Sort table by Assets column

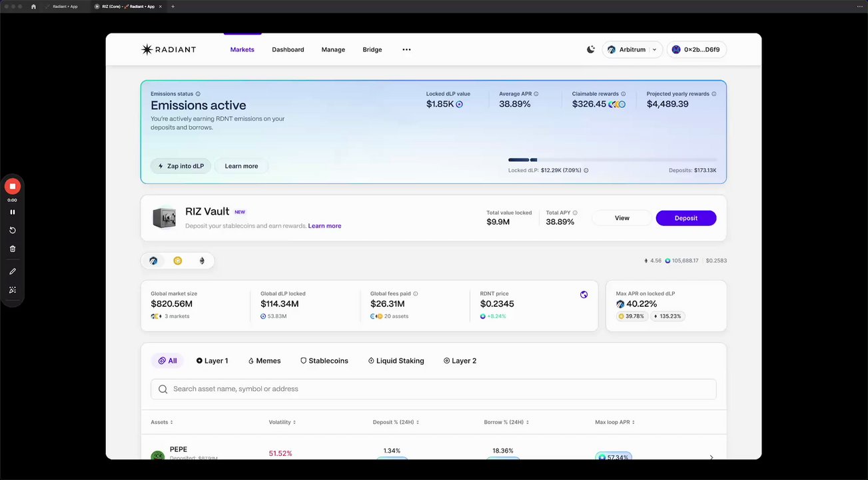tap(162, 422)
